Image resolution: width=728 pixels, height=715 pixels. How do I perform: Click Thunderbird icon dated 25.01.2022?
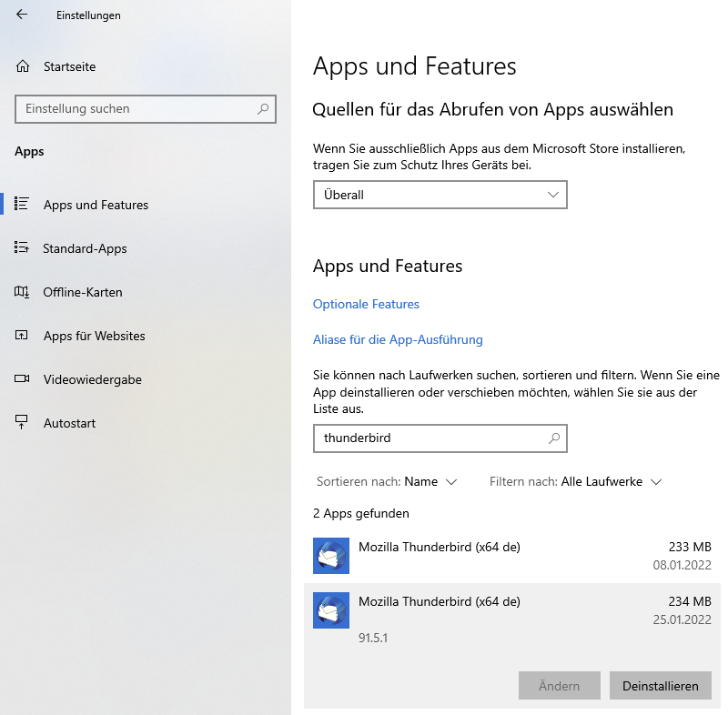point(330,610)
